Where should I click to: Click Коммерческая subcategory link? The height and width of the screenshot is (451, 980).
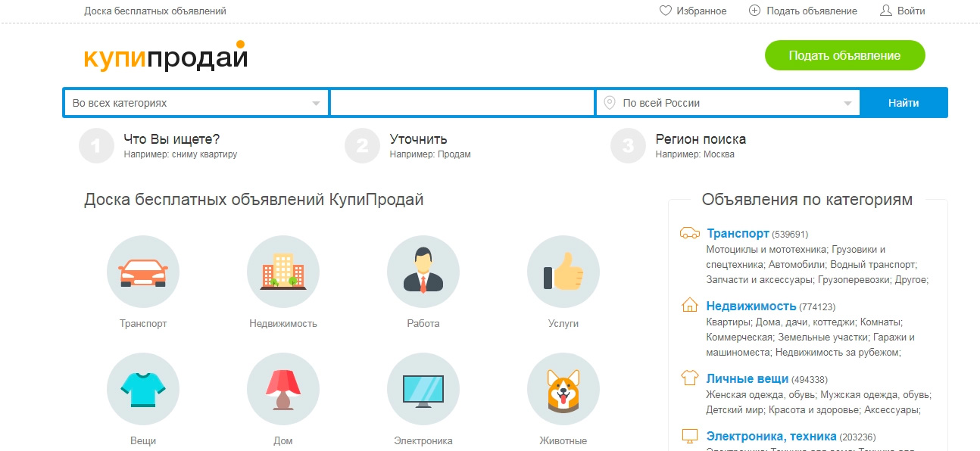coord(739,337)
